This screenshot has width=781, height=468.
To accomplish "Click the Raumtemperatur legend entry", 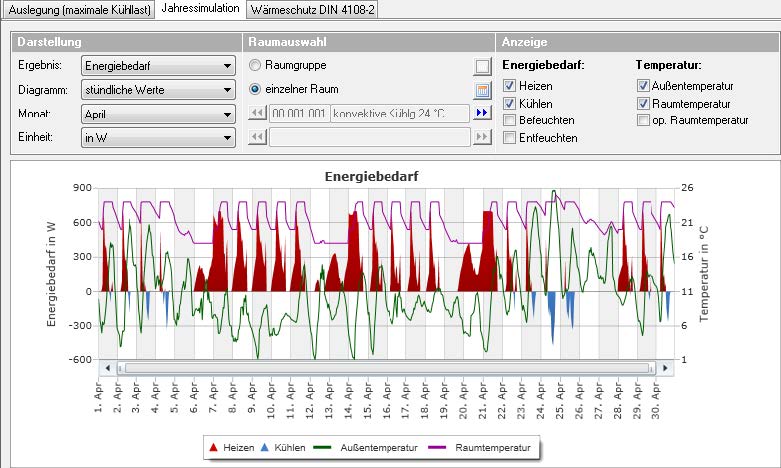I will [480, 448].
